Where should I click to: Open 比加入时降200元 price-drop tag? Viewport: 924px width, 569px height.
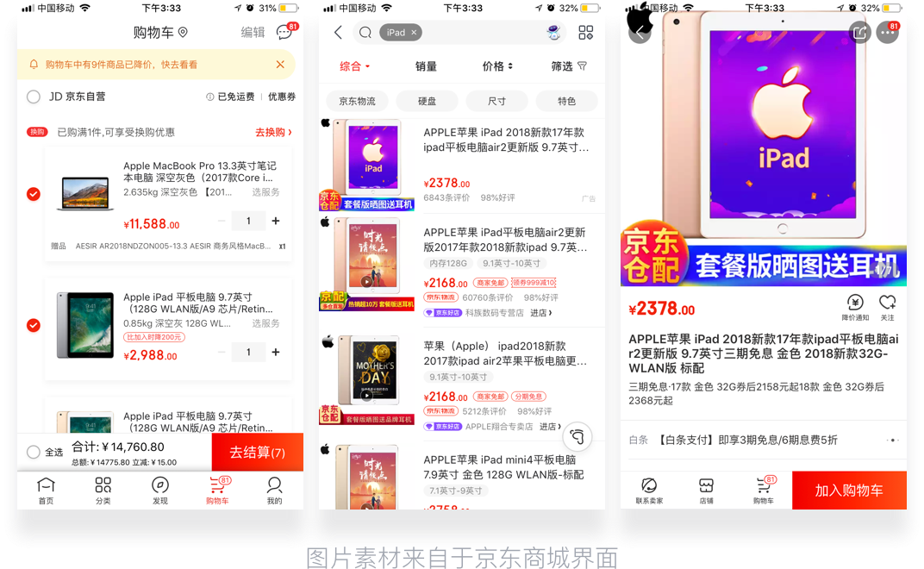coord(153,337)
